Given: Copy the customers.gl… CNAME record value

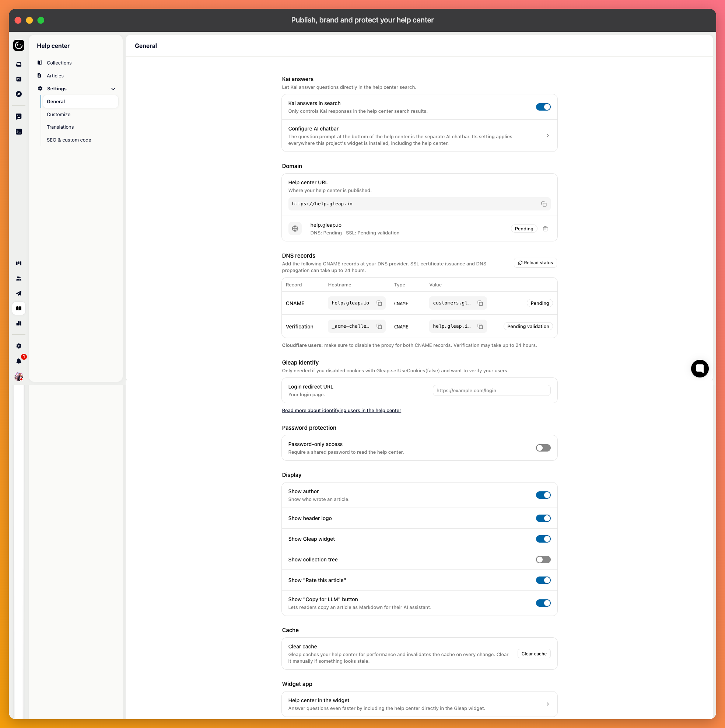Looking at the screenshot, I should 480,303.
